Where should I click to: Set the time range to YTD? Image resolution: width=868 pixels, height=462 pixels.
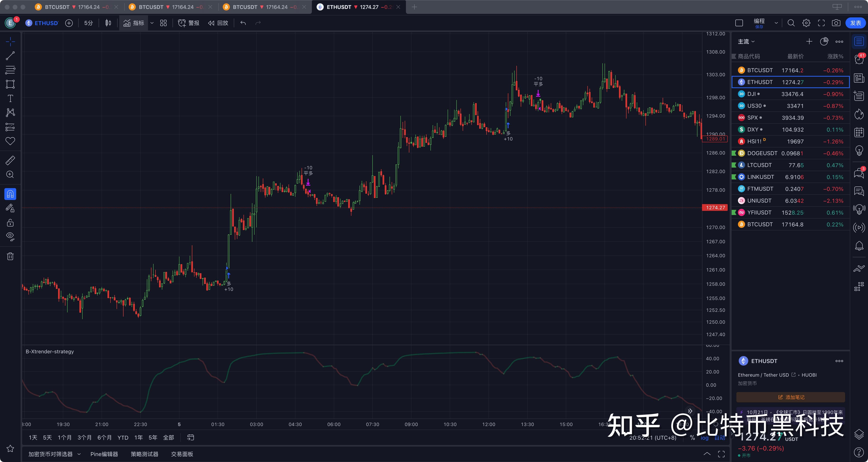[123, 437]
